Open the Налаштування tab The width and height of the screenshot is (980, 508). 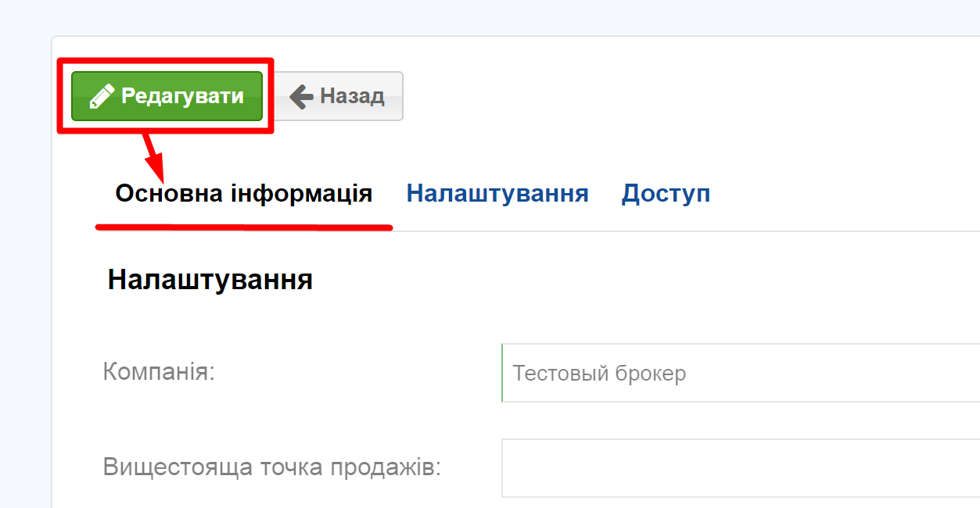coord(497,193)
